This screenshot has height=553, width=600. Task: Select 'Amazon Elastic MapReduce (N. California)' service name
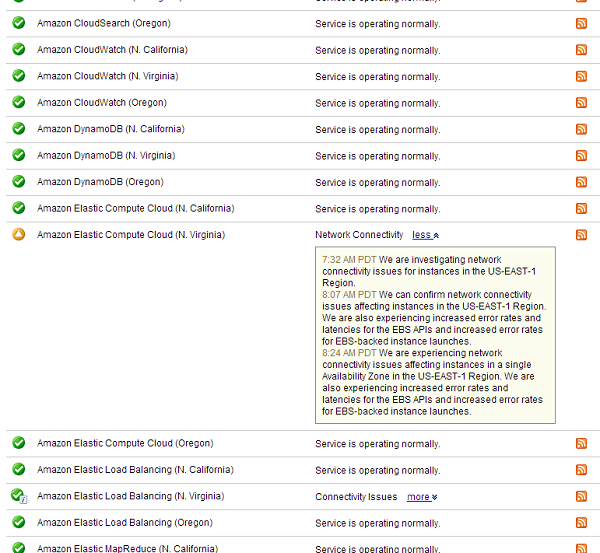(x=127, y=548)
